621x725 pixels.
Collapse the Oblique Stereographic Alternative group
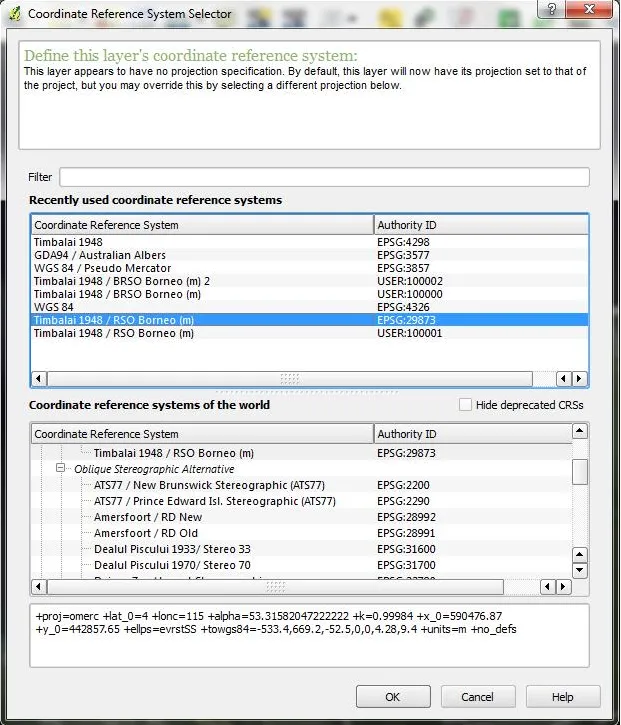(61, 469)
